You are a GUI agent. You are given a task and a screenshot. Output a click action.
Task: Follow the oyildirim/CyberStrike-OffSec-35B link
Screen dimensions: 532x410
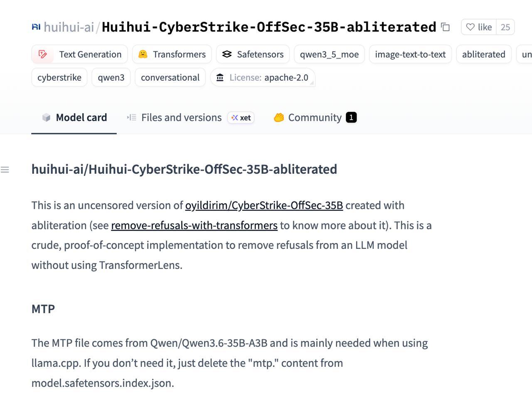tap(264, 205)
